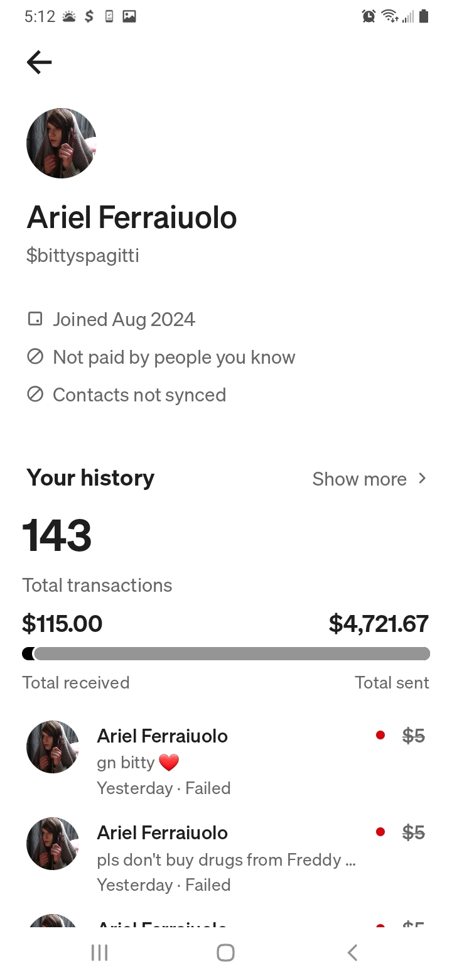Tap red failed dot on first $5

[x=380, y=735]
